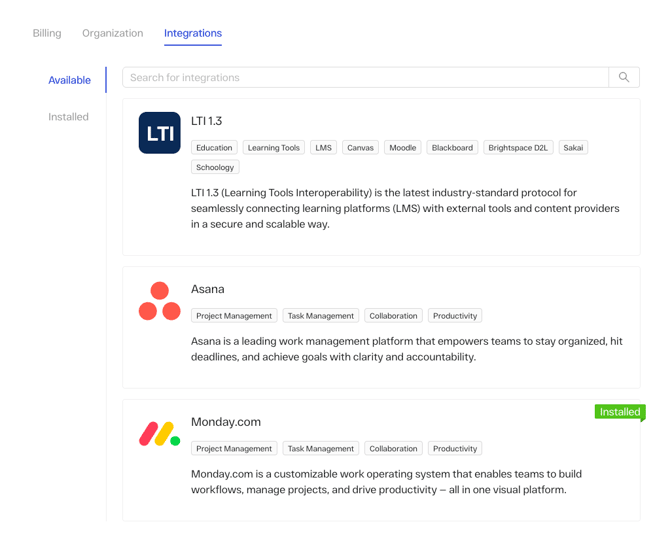Select the Integrations tab
The width and height of the screenshot is (670, 558).
click(x=193, y=33)
